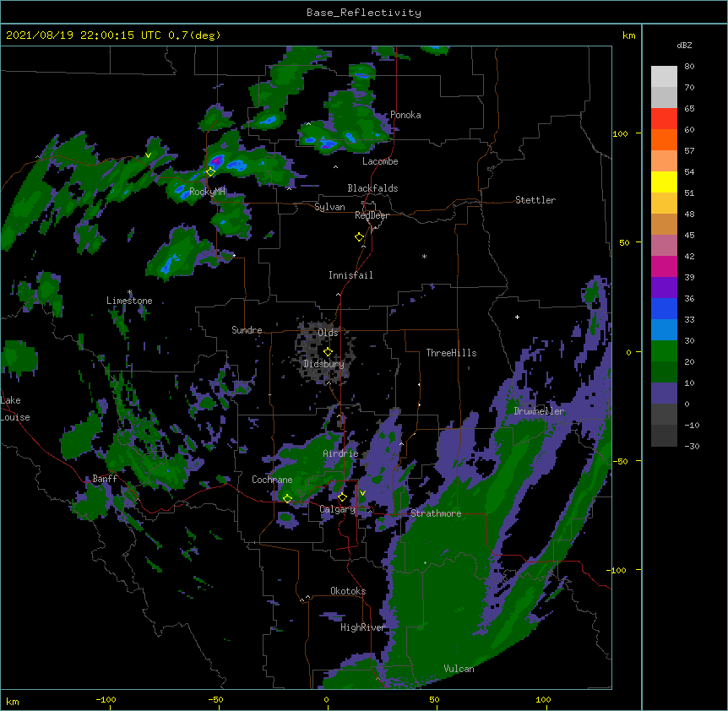Image resolution: width=728 pixels, height=711 pixels.
Task: Click the -50 tick on the horizontal axis
Action: pyautogui.click(x=215, y=699)
